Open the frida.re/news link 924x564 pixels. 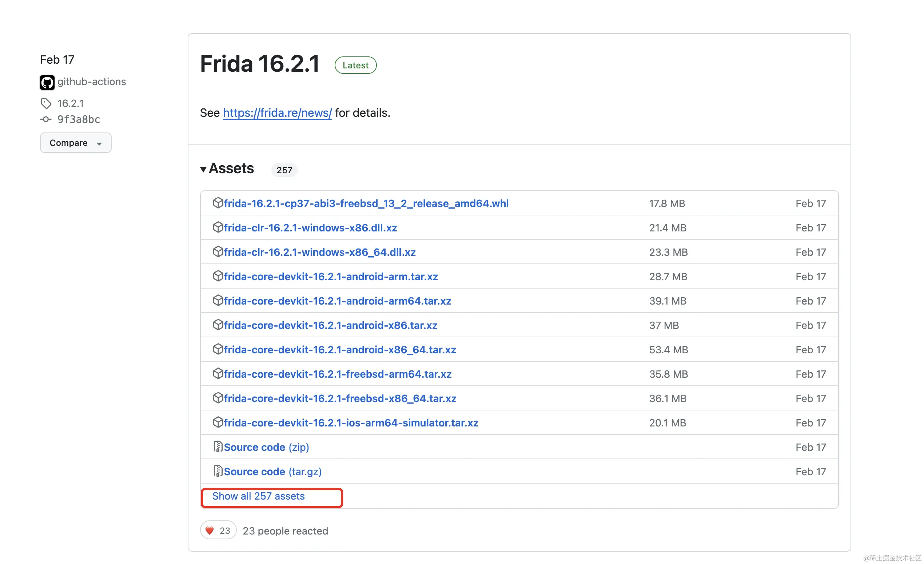coord(277,113)
